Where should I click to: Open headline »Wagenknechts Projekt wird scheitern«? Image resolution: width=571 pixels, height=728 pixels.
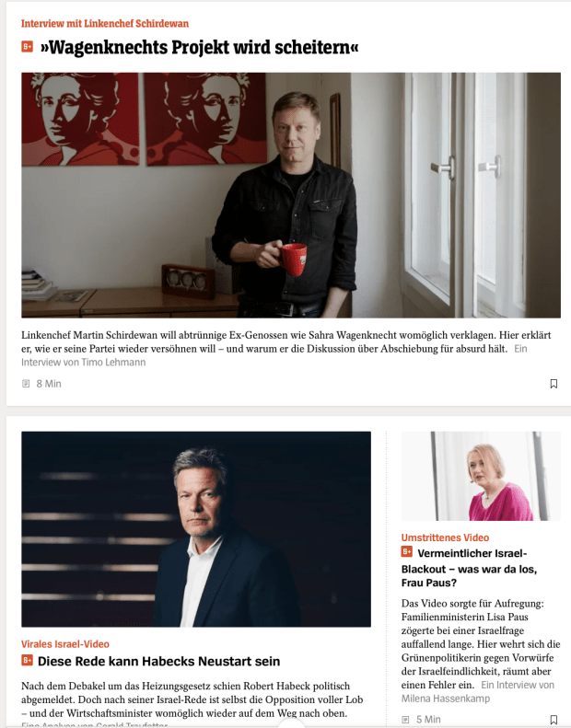[x=199, y=47]
